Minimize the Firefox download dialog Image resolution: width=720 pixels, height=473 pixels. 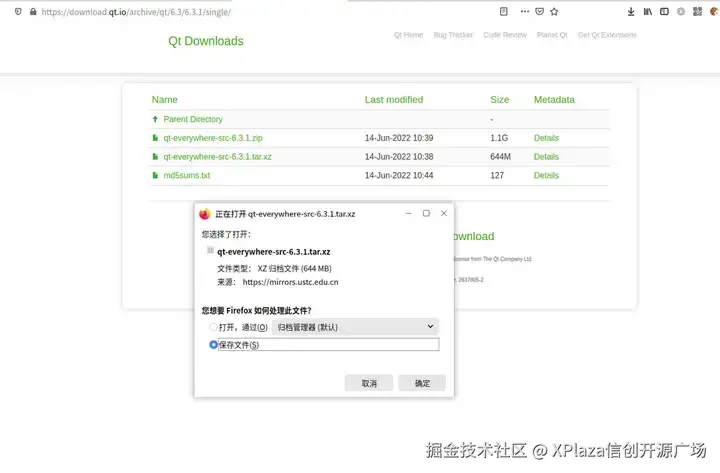point(409,213)
